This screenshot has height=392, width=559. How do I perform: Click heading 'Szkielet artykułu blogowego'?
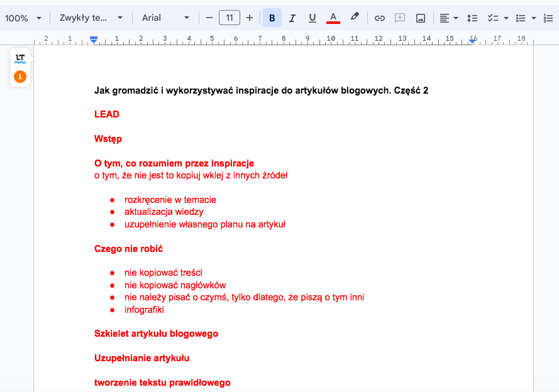(156, 334)
